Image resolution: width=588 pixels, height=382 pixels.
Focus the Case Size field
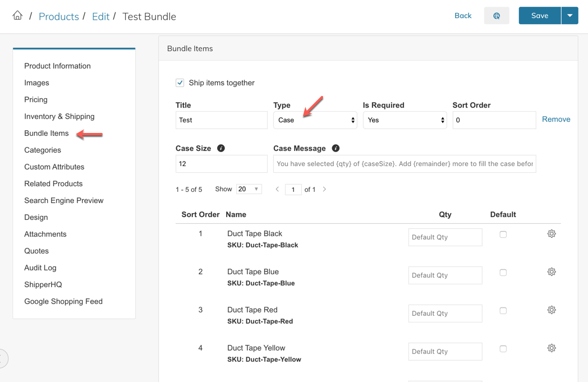point(221,164)
